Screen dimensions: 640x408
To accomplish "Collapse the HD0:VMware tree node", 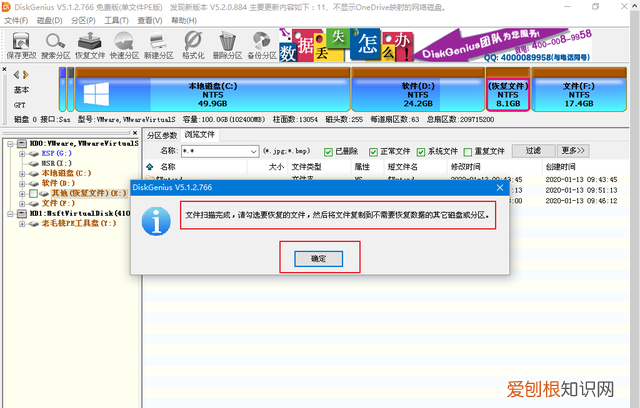I will coord(10,144).
